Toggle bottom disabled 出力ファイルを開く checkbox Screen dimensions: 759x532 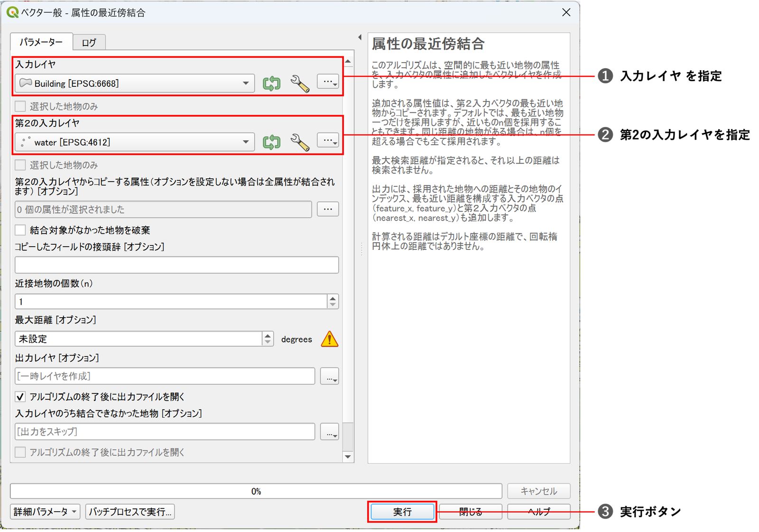(x=20, y=452)
